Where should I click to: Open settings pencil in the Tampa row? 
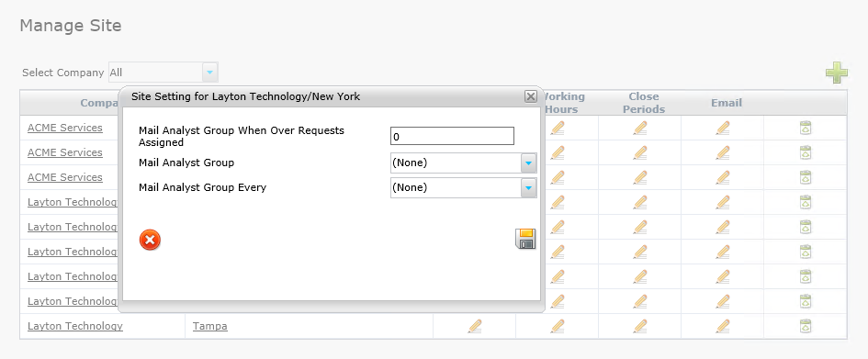pyautogui.click(x=474, y=326)
